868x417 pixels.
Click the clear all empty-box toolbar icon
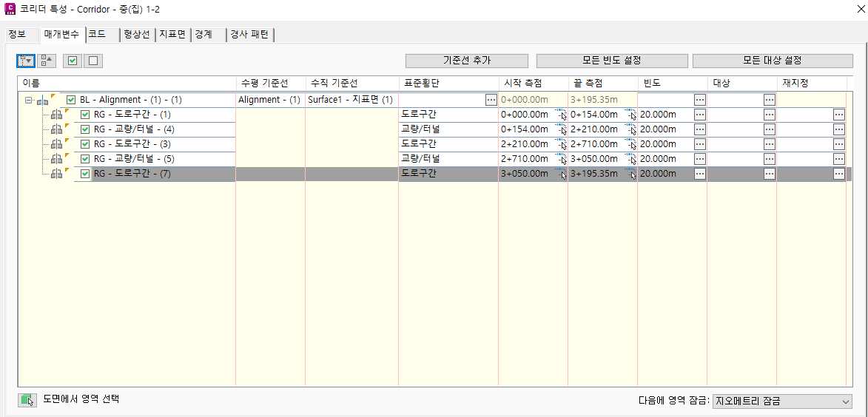[x=93, y=61]
